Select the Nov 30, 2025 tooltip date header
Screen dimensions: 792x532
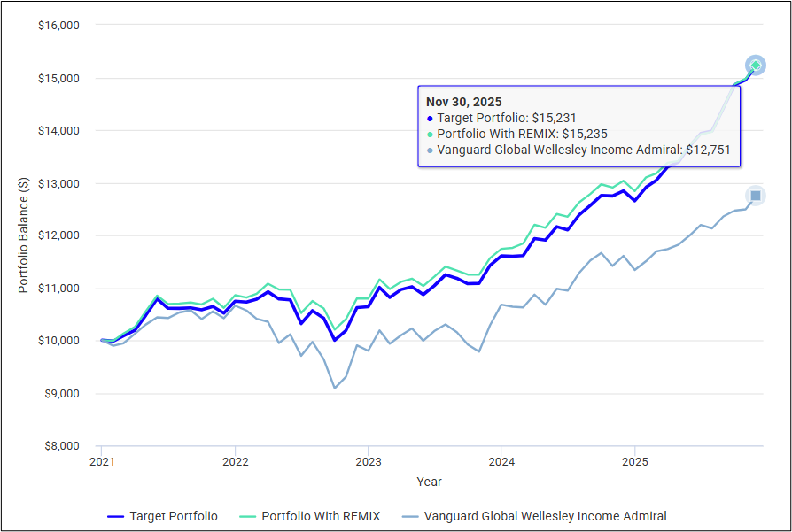(x=464, y=102)
